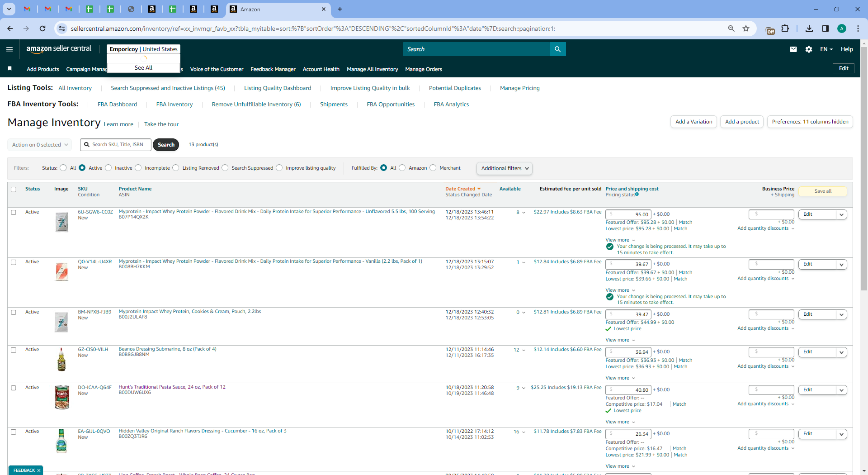868x475 pixels.
Task: Open the Chrome three-dot menu
Action: [x=858, y=28]
